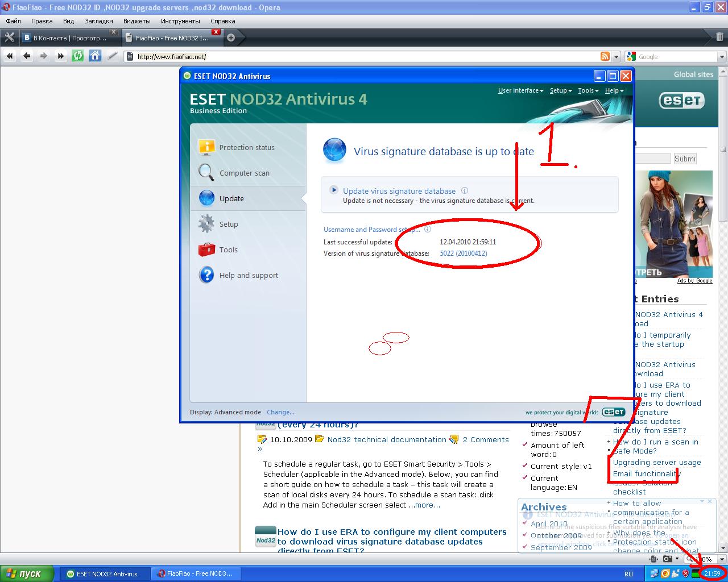Switch to the FiaoFiao tab
This screenshot has height=582, width=728.
172,38
